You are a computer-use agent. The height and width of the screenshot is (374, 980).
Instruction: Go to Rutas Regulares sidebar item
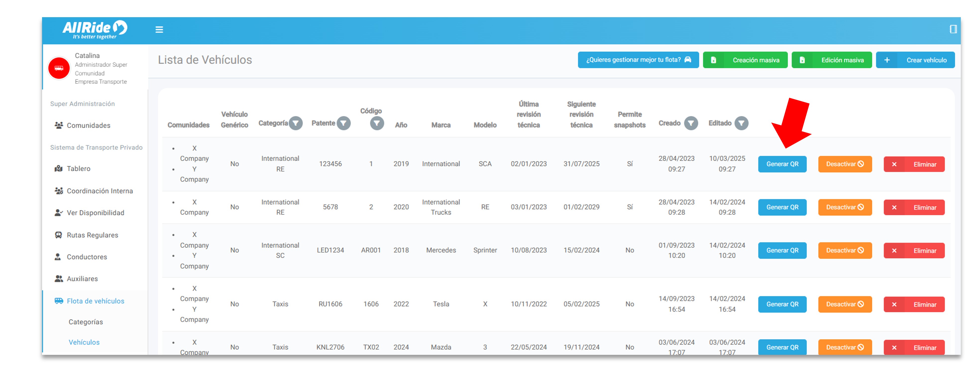pos(92,235)
